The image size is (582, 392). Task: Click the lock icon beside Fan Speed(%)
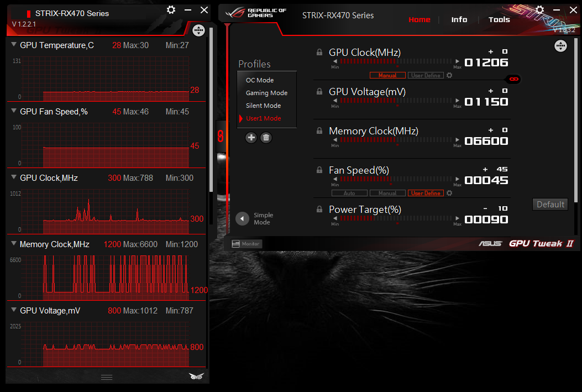tap(319, 170)
